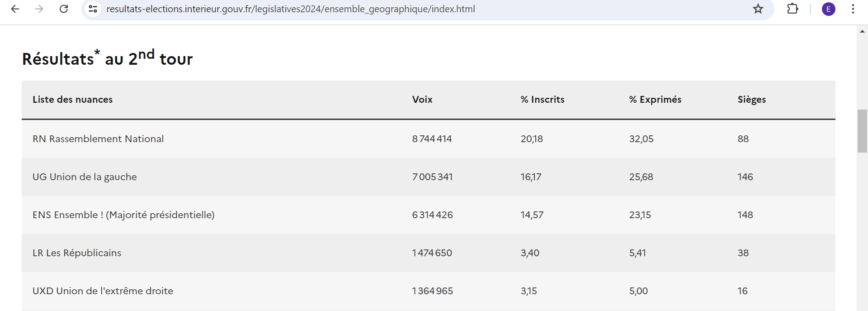Click the % Exprimés column header

coord(655,100)
